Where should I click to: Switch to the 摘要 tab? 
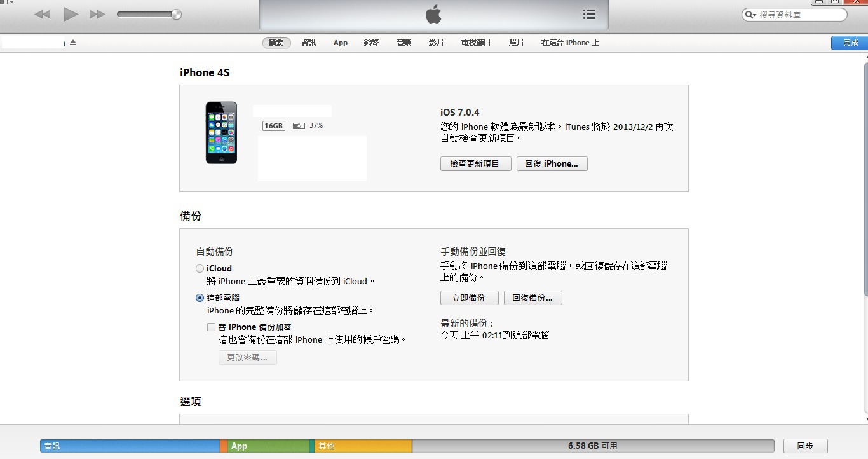(x=276, y=43)
